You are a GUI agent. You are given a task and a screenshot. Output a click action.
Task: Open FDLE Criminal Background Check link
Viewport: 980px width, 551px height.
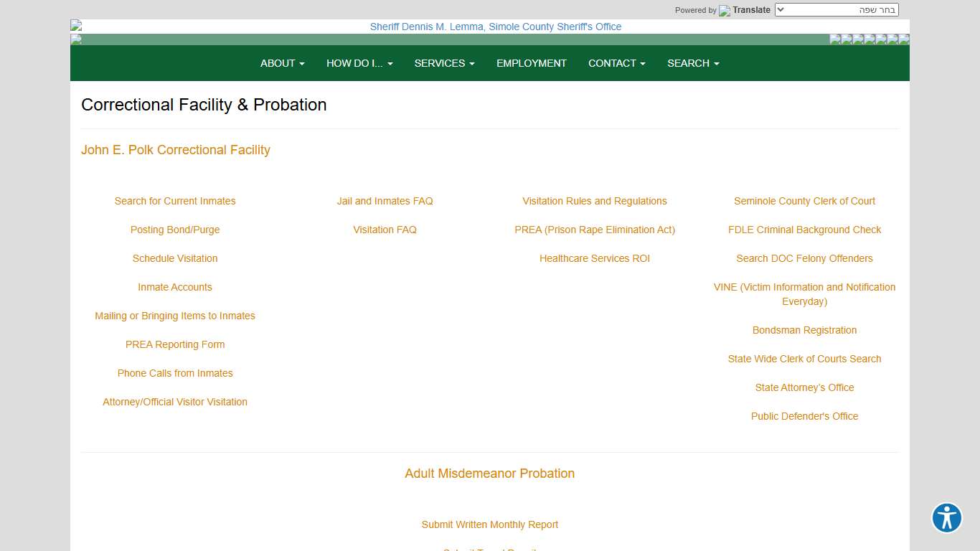(x=804, y=230)
